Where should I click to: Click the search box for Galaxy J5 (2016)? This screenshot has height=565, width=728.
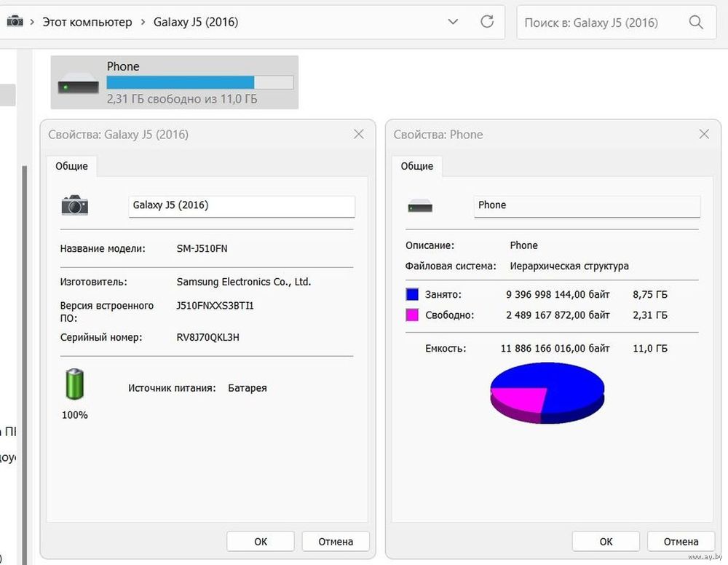tap(603, 23)
